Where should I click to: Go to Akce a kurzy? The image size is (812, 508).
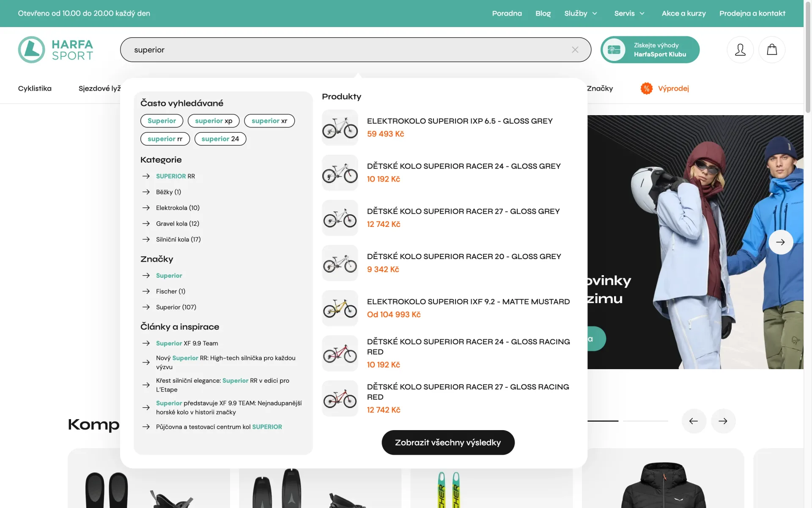[x=683, y=14]
